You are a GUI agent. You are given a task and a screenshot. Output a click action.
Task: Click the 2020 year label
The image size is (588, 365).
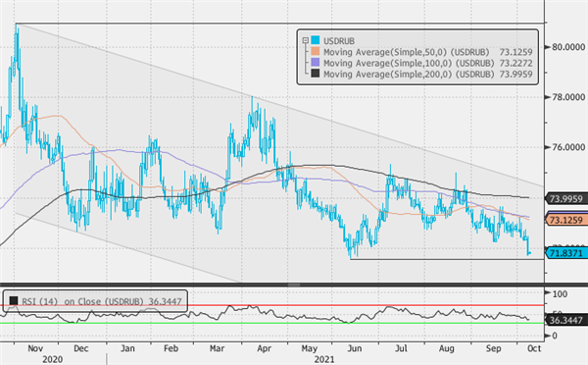point(53,359)
